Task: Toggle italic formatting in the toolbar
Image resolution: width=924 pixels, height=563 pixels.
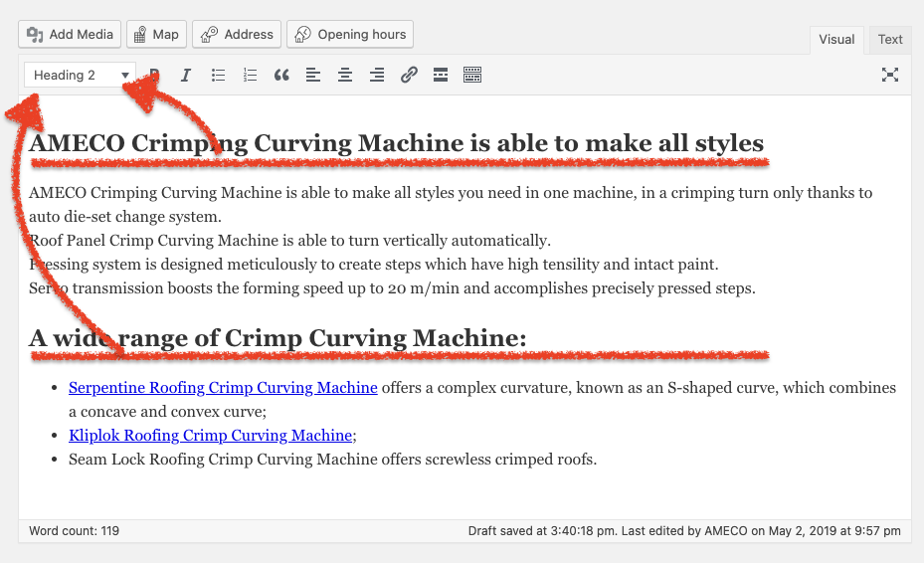Action: pyautogui.click(x=186, y=76)
